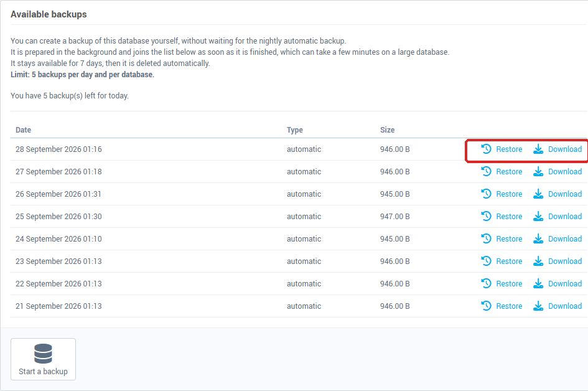Viewport: 588px width, 391px height.
Task: Click size 945.00 B of 24 September
Action: (x=395, y=239)
